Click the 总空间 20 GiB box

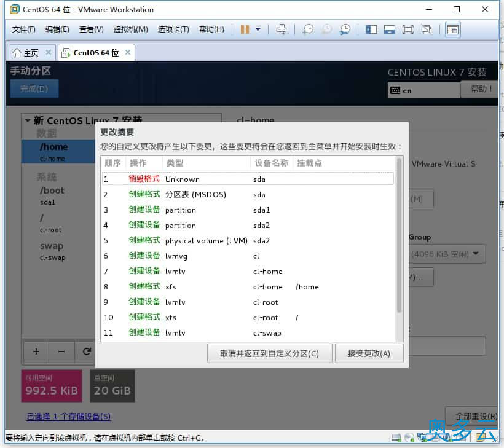click(x=112, y=386)
